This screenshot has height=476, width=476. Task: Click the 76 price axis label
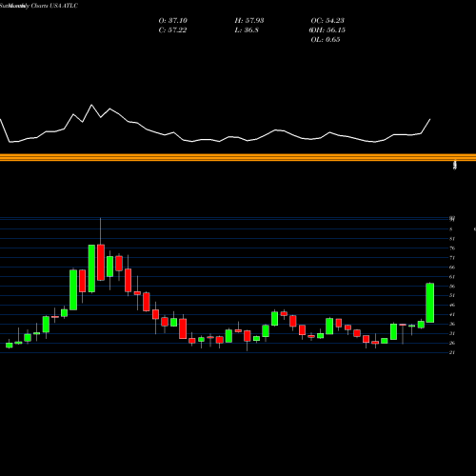coord(452,248)
